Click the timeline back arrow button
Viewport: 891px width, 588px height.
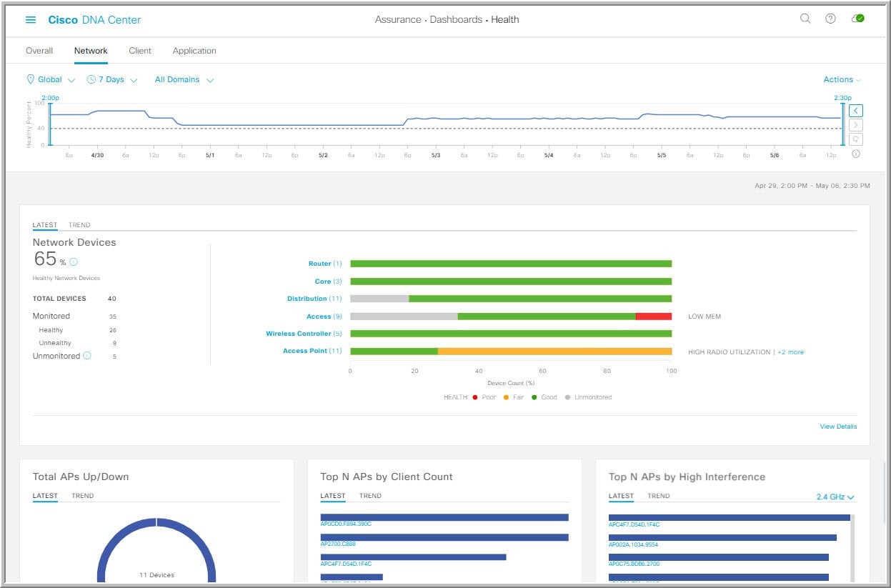856,111
